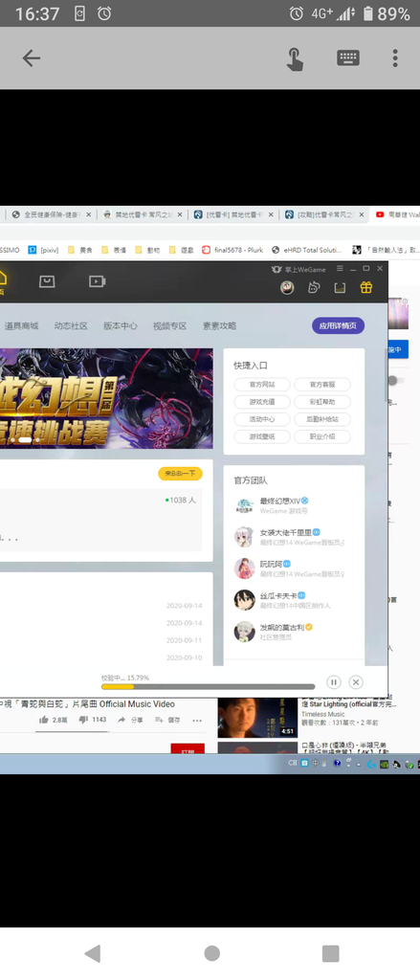
Task: Click 后勤补给站 quick entry
Action: [322, 419]
